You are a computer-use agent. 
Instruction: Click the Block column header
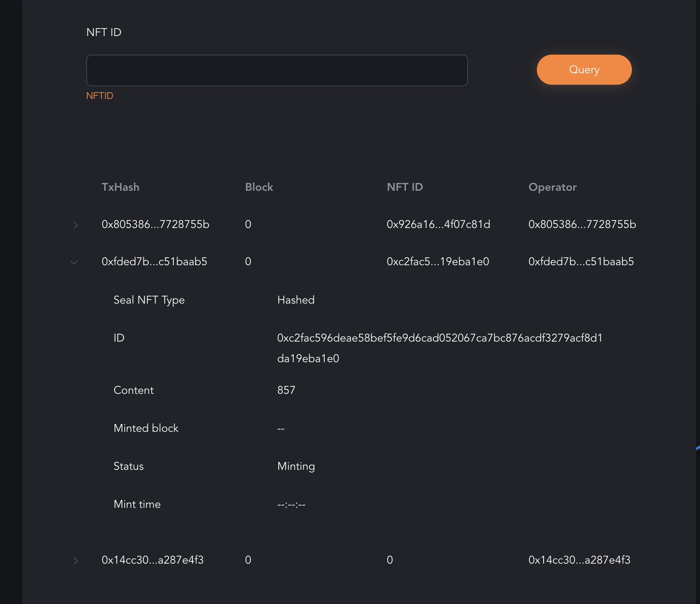[x=259, y=187]
